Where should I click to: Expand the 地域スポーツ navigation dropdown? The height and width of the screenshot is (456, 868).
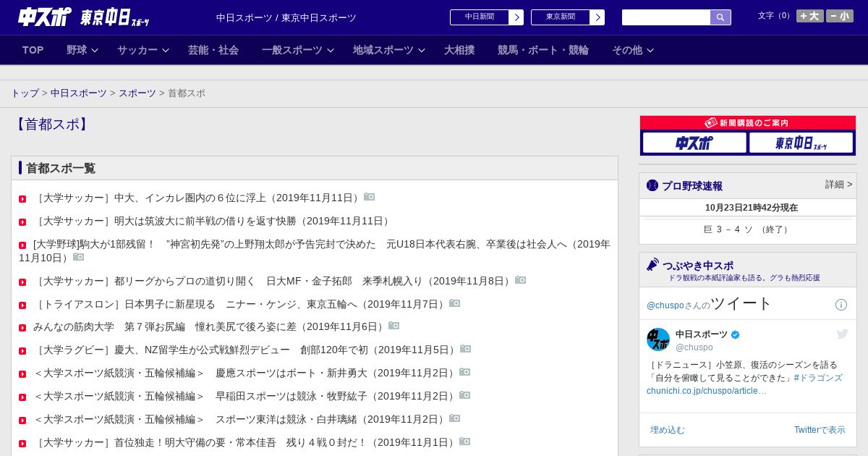click(x=389, y=50)
